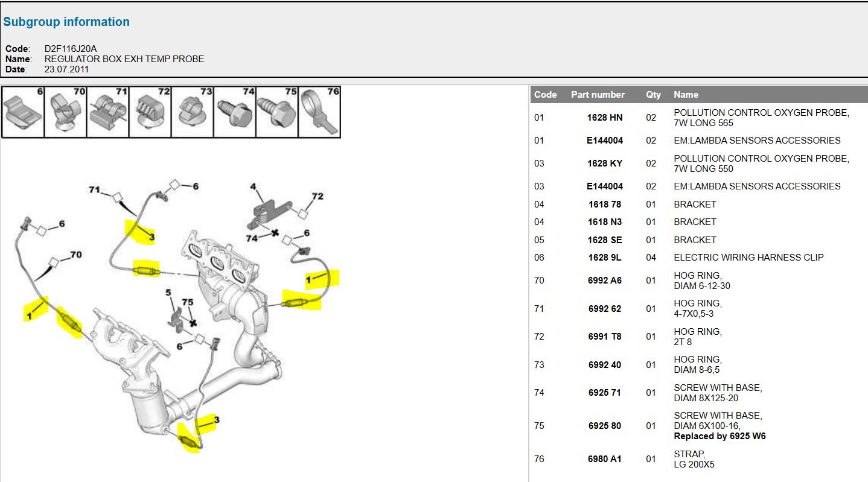Open part number 1628 KY
Viewport: 868px width, 482px height.
coord(605,163)
